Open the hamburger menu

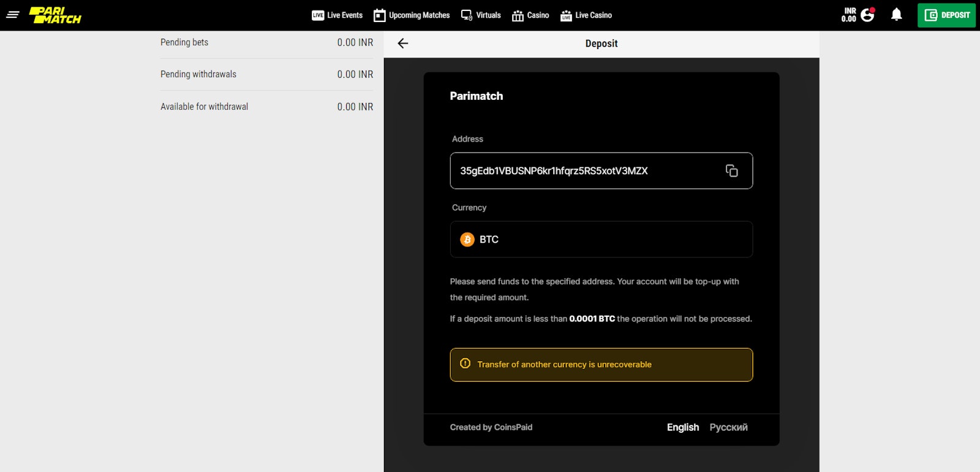pyautogui.click(x=13, y=15)
